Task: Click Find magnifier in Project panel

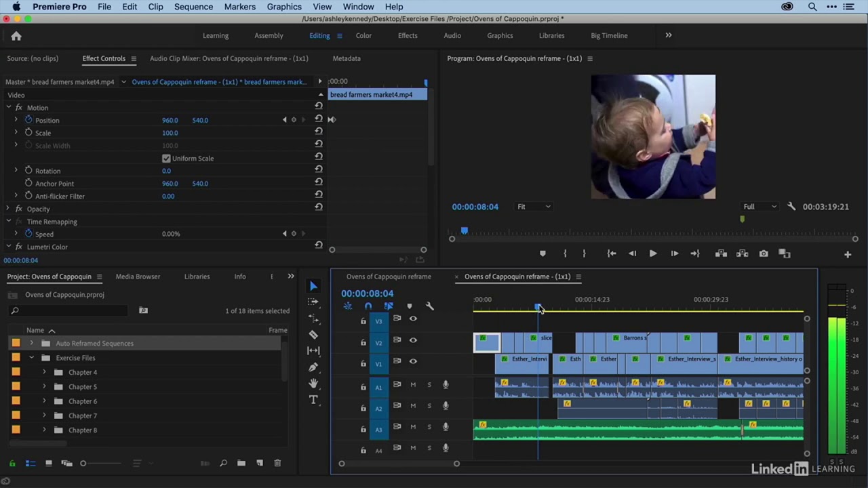Action: click(223, 463)
